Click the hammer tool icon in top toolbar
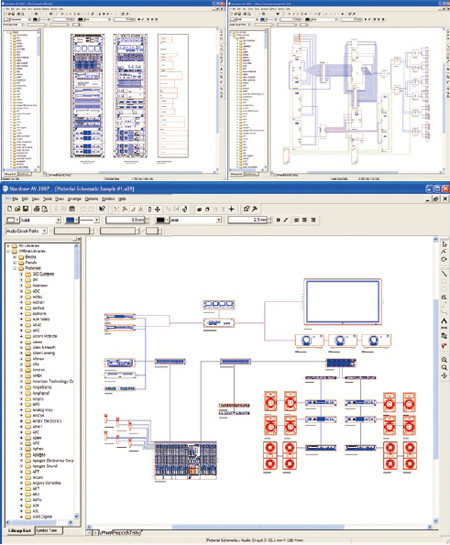This screenshot has width=450, height=545. point(255,209)
